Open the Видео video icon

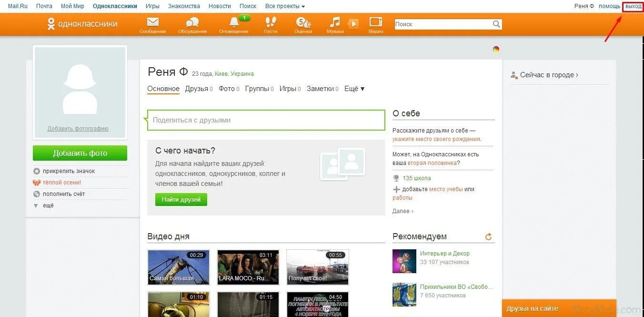376,25
